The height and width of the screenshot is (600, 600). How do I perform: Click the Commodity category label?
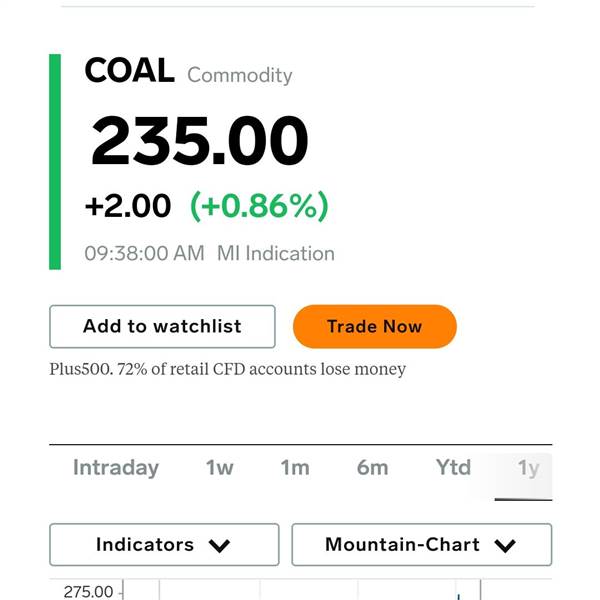click(240, 75)
